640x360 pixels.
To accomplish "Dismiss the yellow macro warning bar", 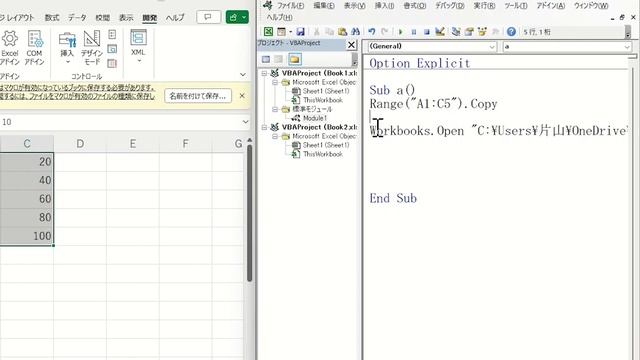I will tap(242, 96).
